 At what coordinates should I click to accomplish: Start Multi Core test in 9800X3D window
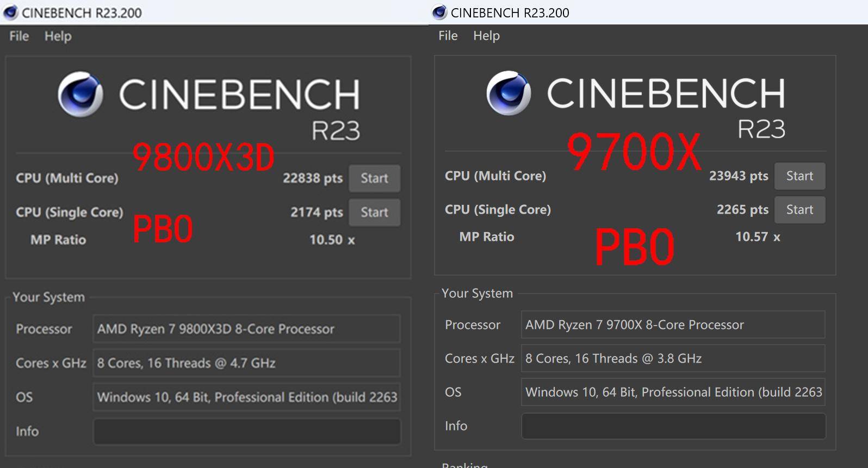click(374, 178)
